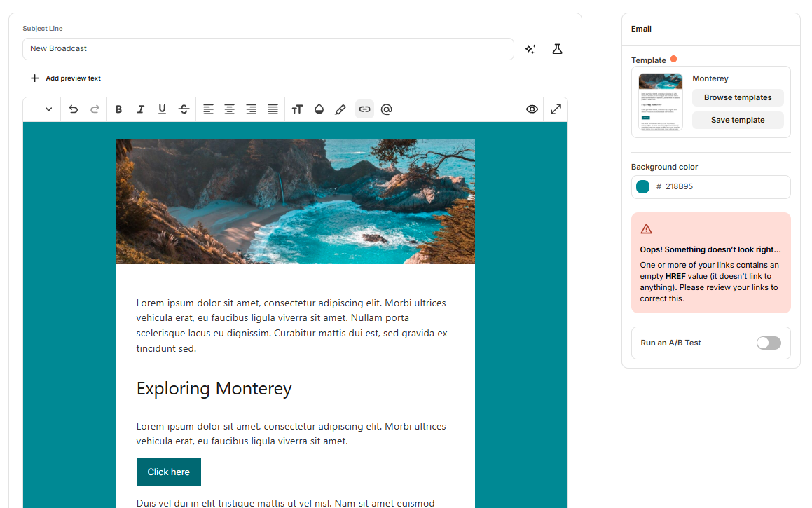Toggle bold formatting

coord(118,109)
